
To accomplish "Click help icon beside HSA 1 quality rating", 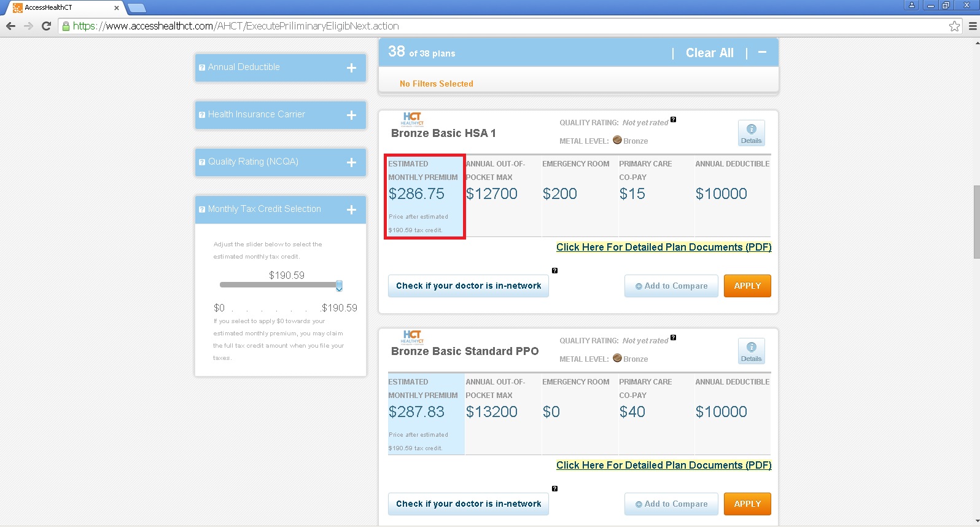I will (x=673, y=120).
